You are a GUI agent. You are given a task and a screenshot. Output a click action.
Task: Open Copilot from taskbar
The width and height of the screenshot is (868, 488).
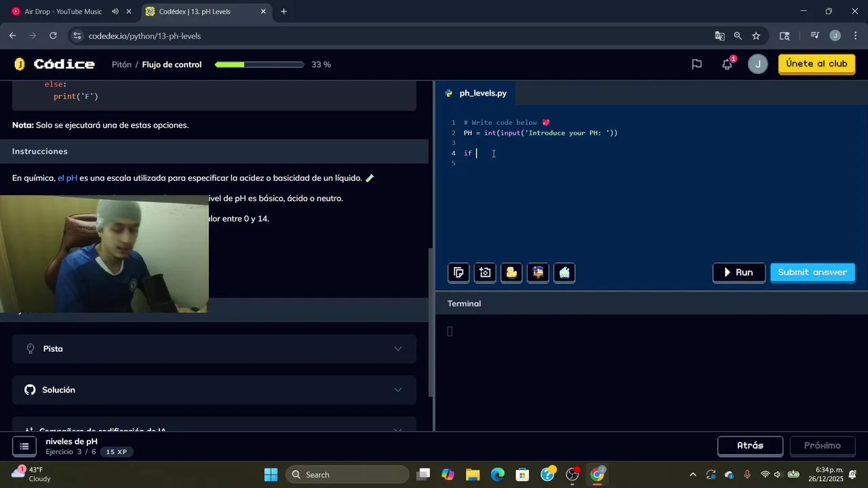[x=448, y=474]
